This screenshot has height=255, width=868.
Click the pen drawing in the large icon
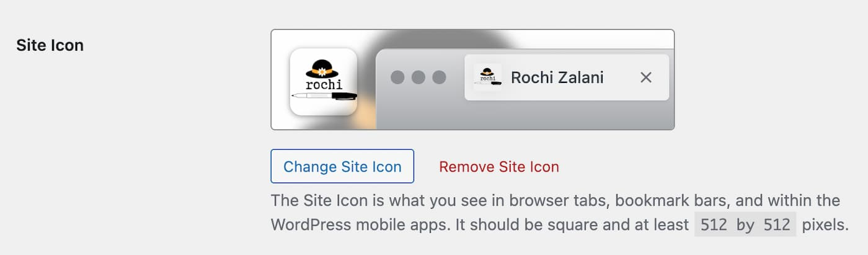(324, 96)
